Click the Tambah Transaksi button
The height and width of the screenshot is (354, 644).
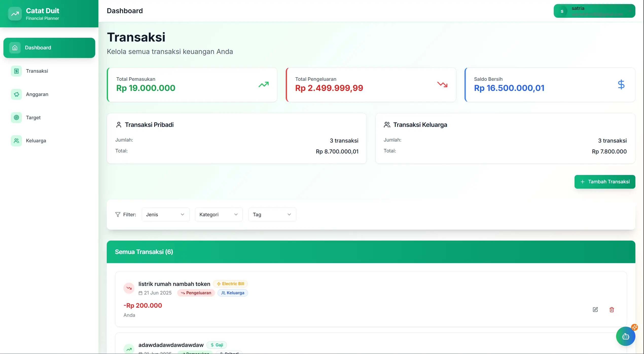604,182
